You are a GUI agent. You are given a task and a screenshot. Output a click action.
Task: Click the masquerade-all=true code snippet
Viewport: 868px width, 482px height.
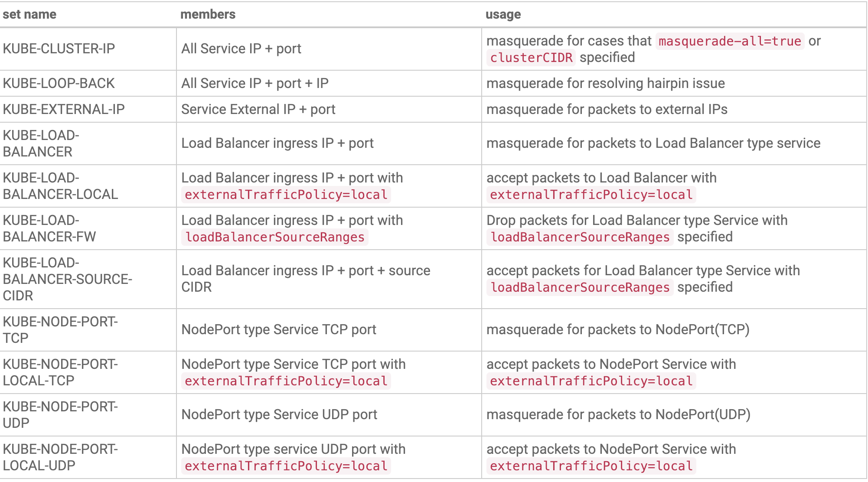(x=730, y=41)
